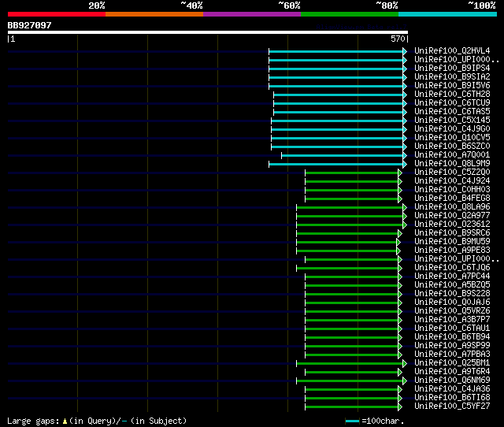
Task: Click the arrowhead of the A7Q001 alignment
Action: coord(405,156)
